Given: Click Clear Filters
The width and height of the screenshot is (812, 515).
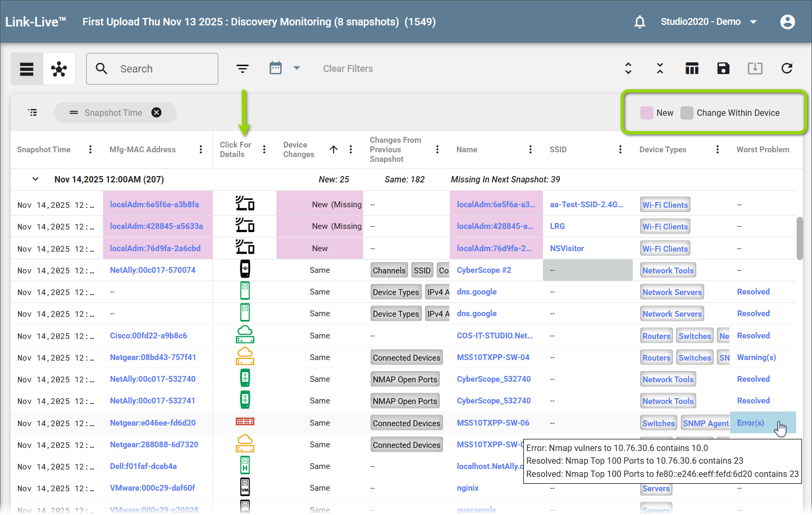Looking at the screenshot, I should [348, 69].
